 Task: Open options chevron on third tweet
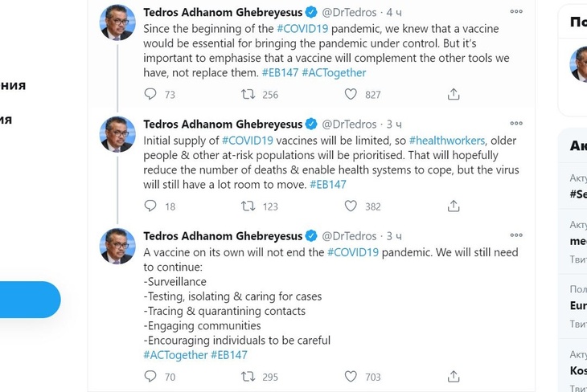point(515,235)
